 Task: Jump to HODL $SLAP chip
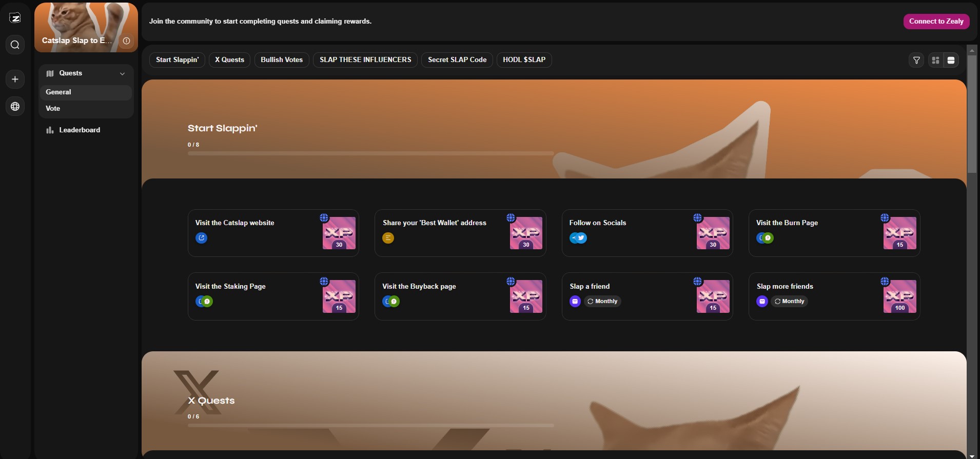[524, 60]
